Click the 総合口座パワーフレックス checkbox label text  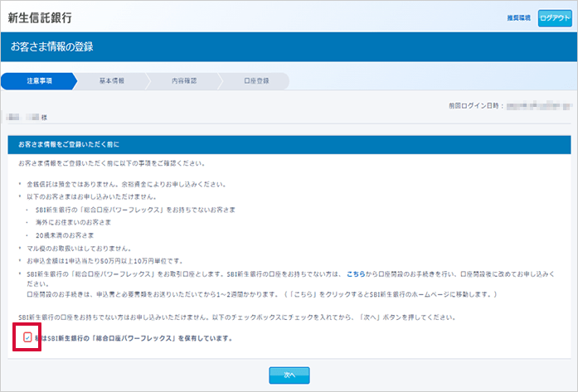[x=134, y=338]
